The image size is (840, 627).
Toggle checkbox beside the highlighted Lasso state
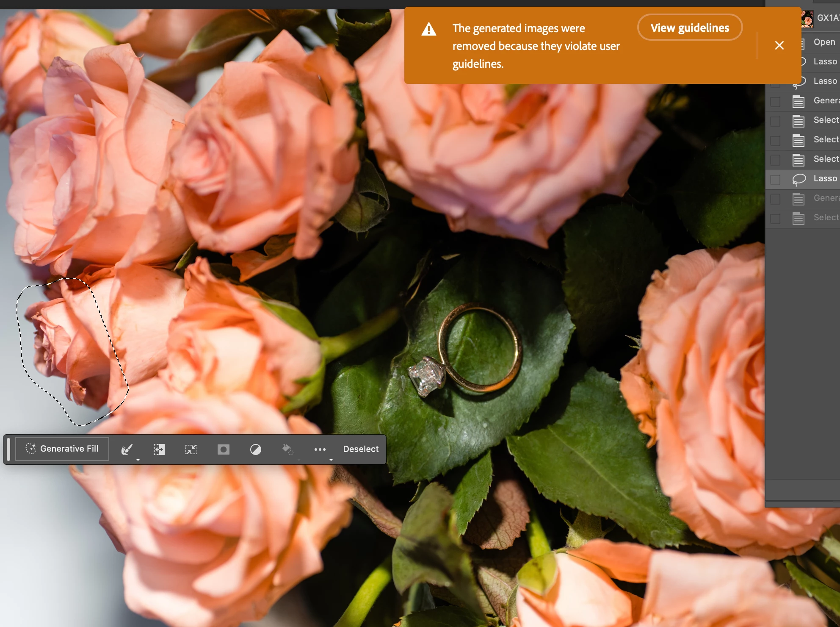pyautogui.click(x=775, y=179)
